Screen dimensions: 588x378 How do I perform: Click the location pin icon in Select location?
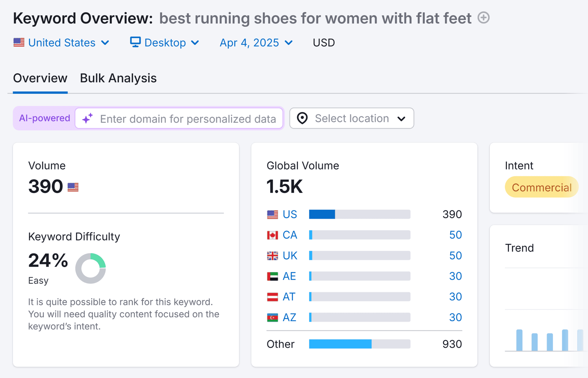[x=303, y=118]
